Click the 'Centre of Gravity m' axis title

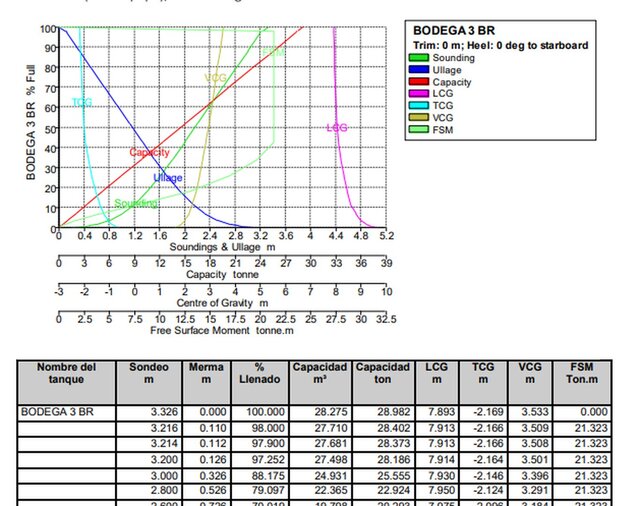(x=222, y=303)
